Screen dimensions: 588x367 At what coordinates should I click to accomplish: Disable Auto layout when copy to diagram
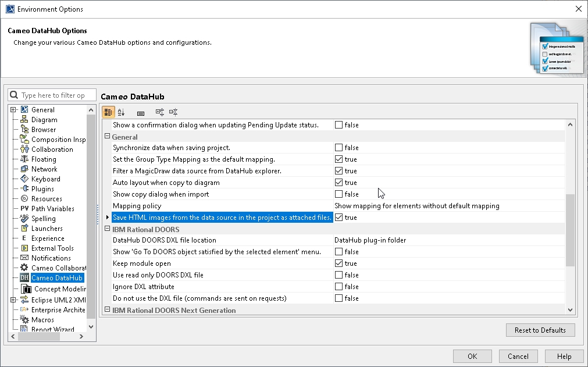point(339,183)
